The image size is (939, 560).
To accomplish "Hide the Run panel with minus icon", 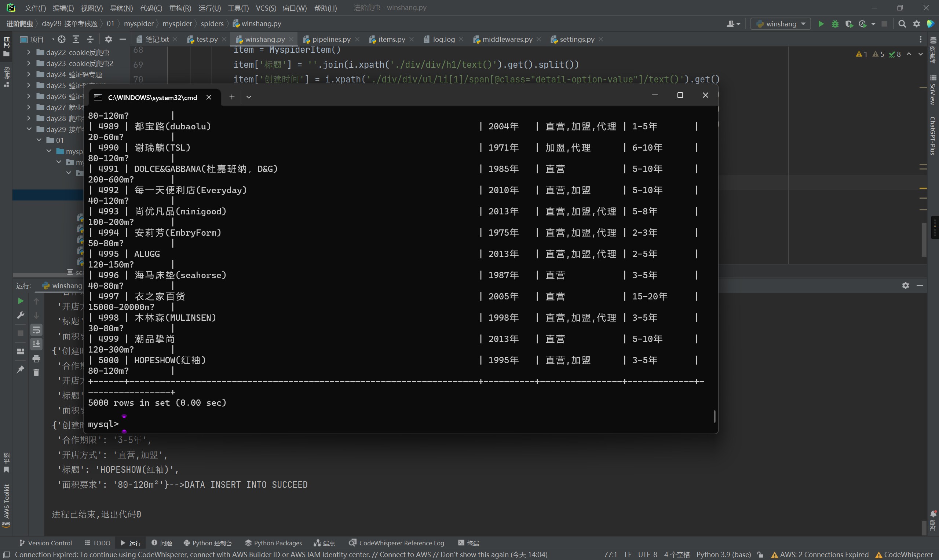I will pos(920,285).
